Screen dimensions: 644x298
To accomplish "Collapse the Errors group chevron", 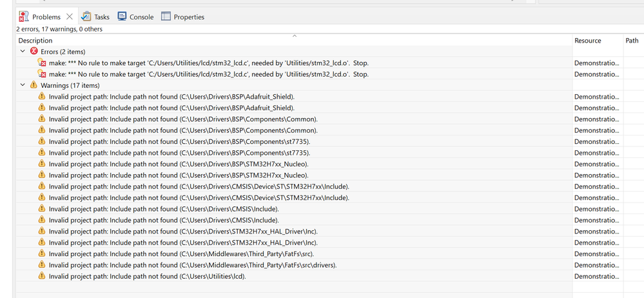I will click(23, 52).
